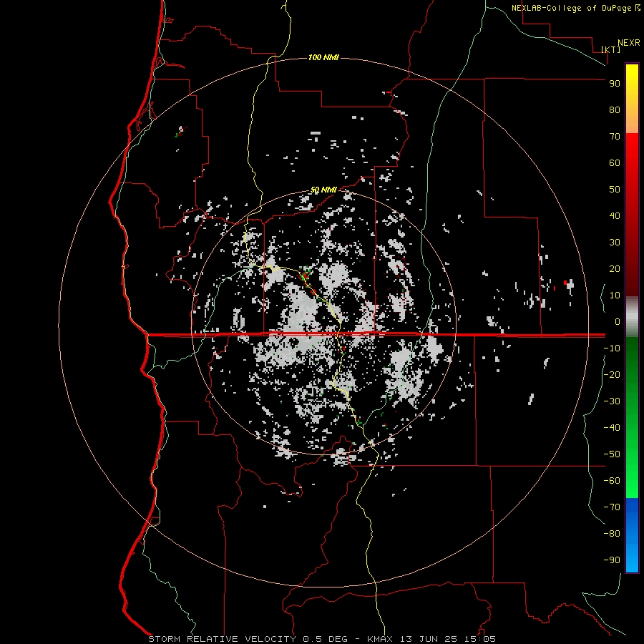Viewport: 644px width, 644px height.
Task: Click the "[KT]" unit label above the scale
Action: (x=610, y=49)
